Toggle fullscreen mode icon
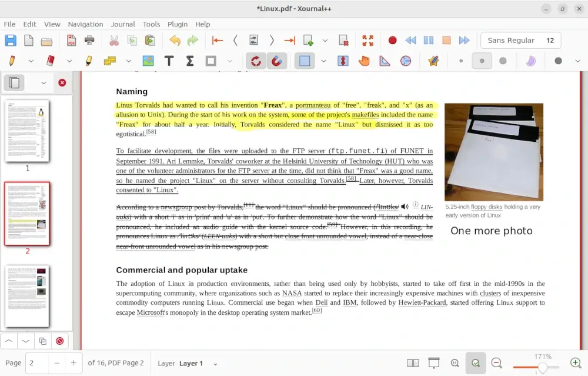This screenshot has height=376, width=588. (368, 40)
